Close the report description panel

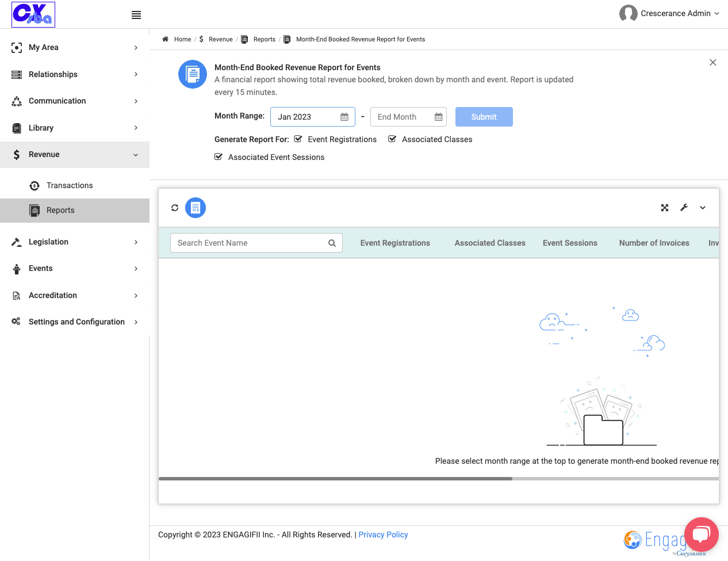tap(713, 62)
